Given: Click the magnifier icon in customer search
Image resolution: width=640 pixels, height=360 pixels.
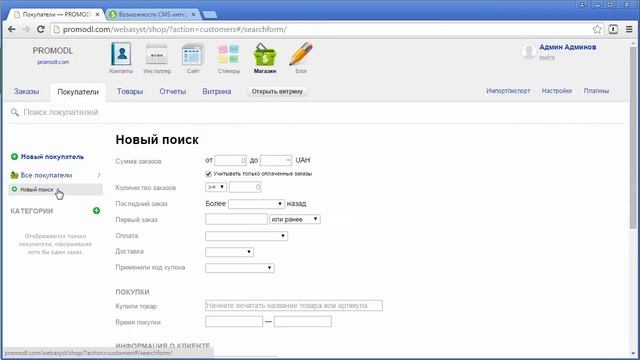Looking at the screenshot, I should (15, 112).
